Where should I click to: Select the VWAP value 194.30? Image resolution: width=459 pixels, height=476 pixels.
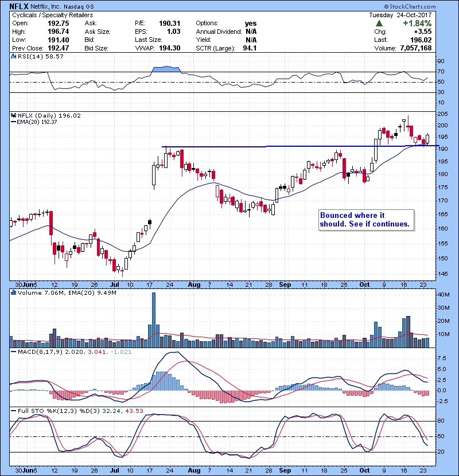tap(169, 48)
